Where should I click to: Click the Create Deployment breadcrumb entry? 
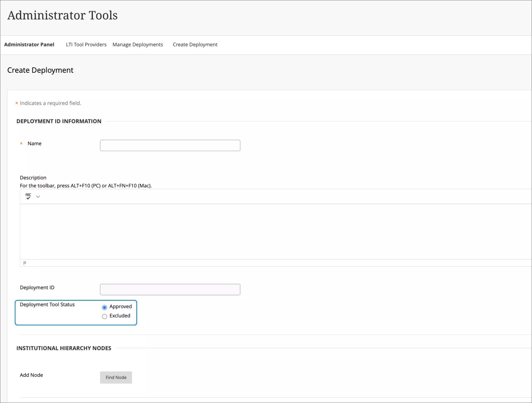(195, 45)
